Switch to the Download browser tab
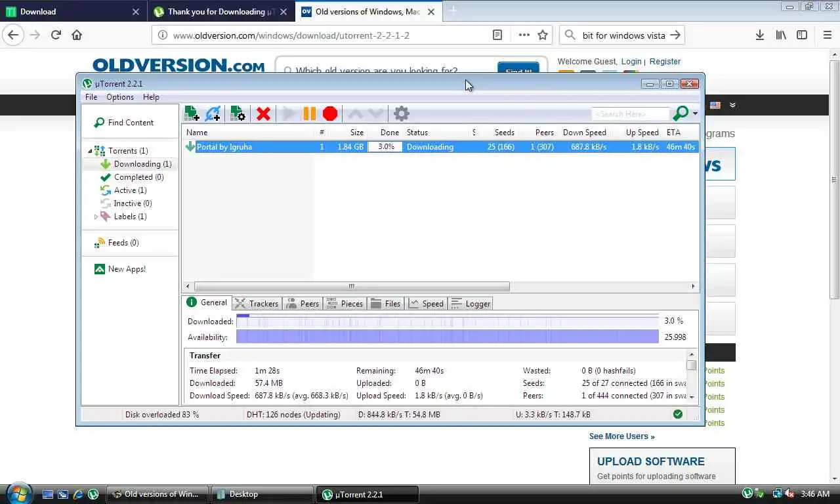Viewport: 840px width, 504px height. click(x=72, y=12)
